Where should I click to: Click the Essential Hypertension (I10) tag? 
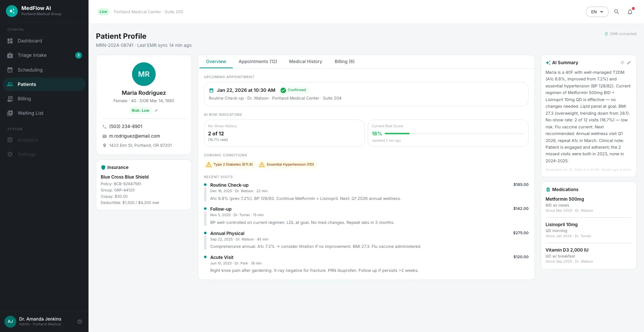pyautogui.click(x=287, y=165)
